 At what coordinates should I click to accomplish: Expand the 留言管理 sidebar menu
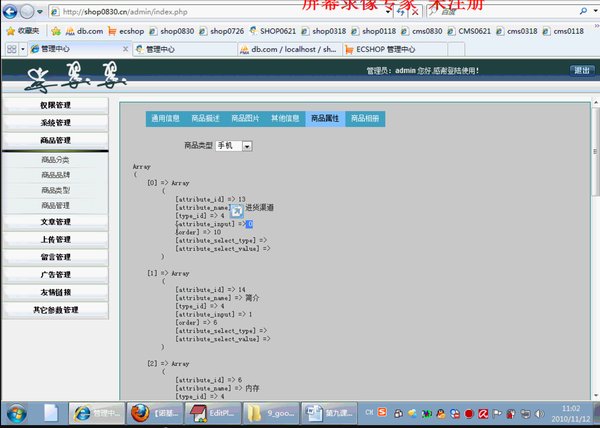[x=55, y=257]
